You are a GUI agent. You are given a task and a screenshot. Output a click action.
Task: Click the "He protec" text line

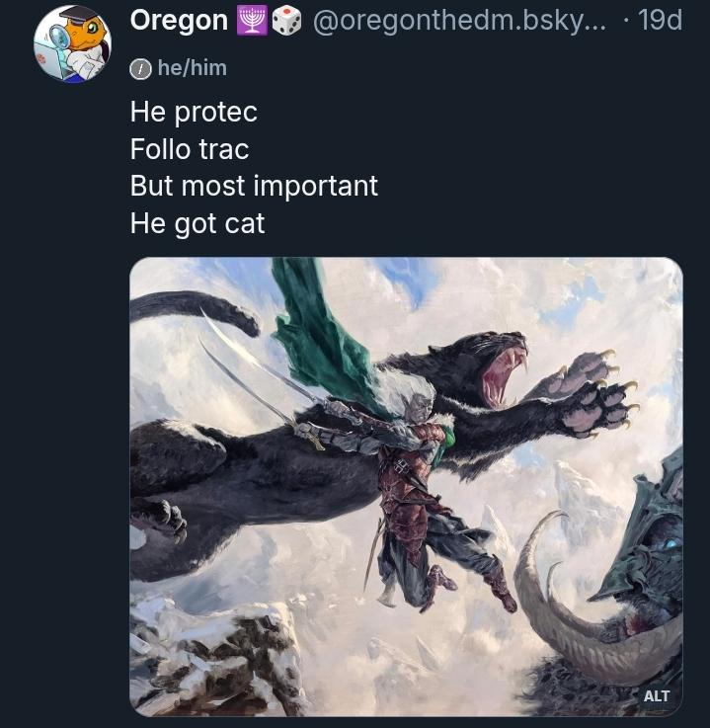coord(194,112)
